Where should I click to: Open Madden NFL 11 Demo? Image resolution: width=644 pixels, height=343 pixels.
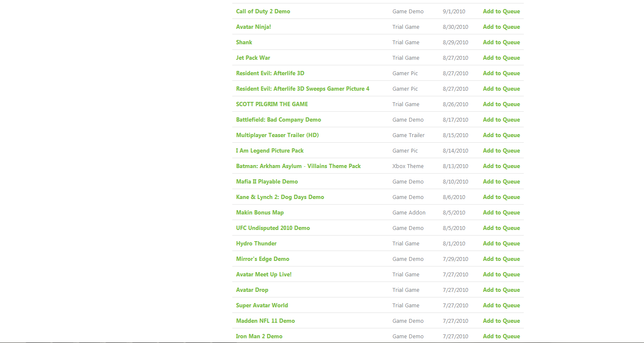pos(265,321)
